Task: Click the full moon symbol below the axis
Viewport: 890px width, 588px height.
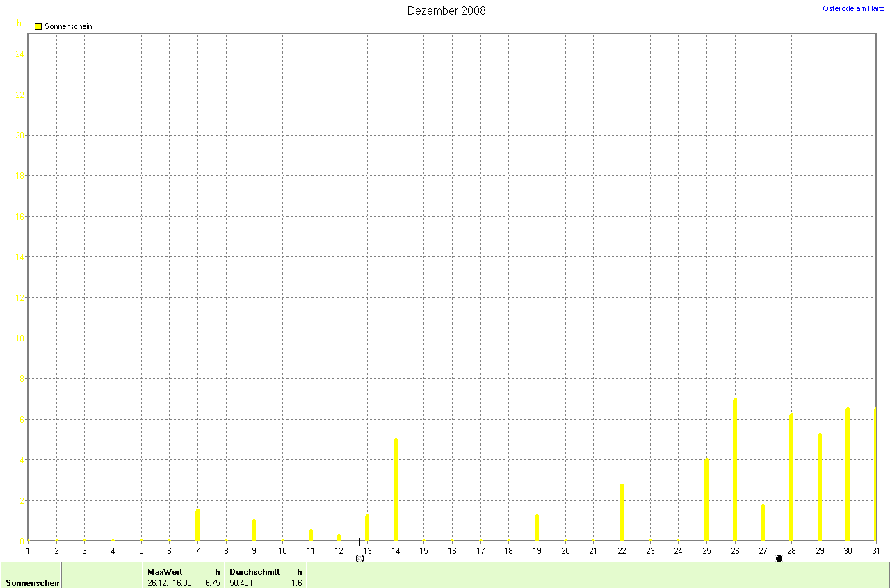Action: click(359, 558)
